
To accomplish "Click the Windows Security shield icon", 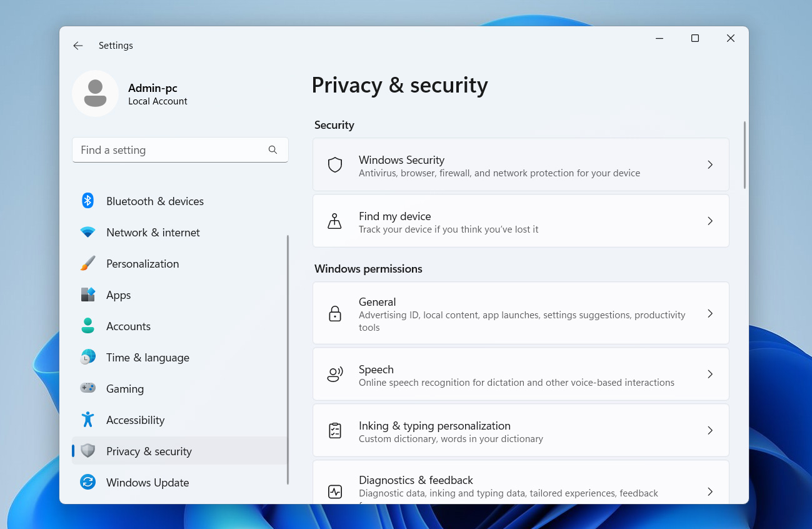I will (x=335, y=164).
